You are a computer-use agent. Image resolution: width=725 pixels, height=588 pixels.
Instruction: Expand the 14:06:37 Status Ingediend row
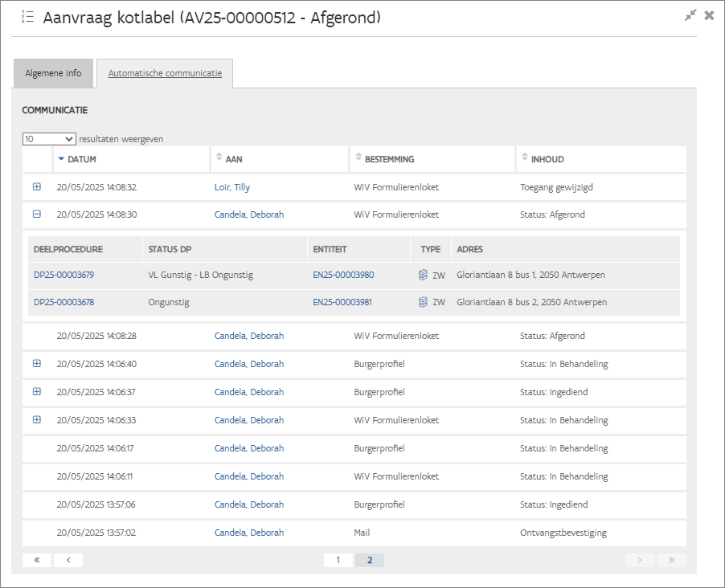pos(36,392)
